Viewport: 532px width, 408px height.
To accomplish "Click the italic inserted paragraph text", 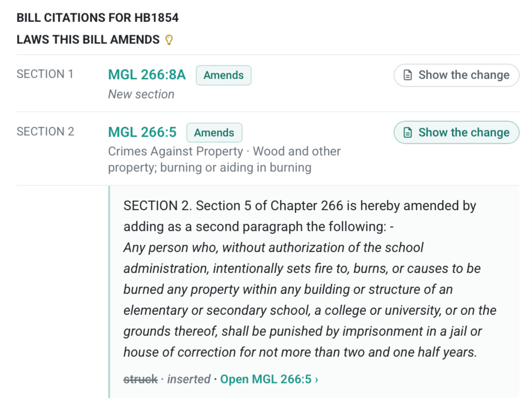I will tap(310, 300).
